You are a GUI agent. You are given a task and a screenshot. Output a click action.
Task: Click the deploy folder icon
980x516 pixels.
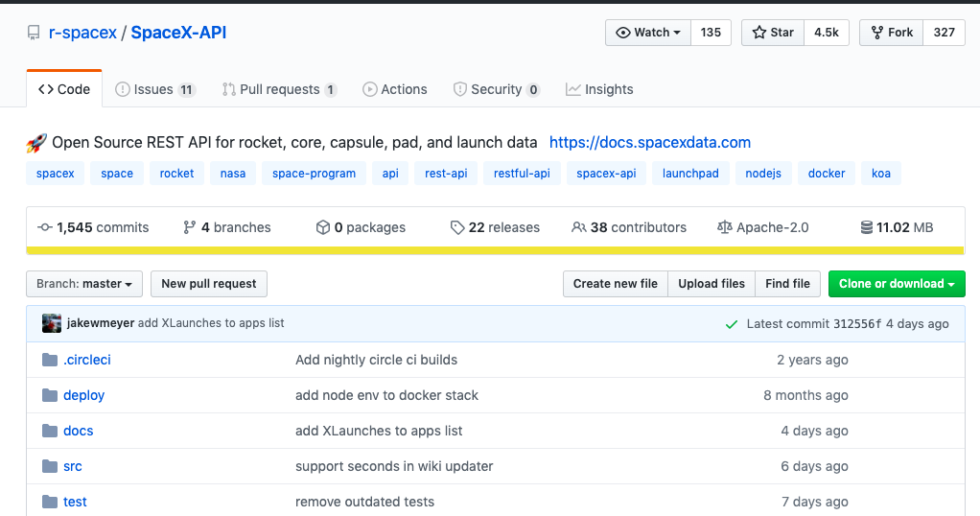click(50, 395)
